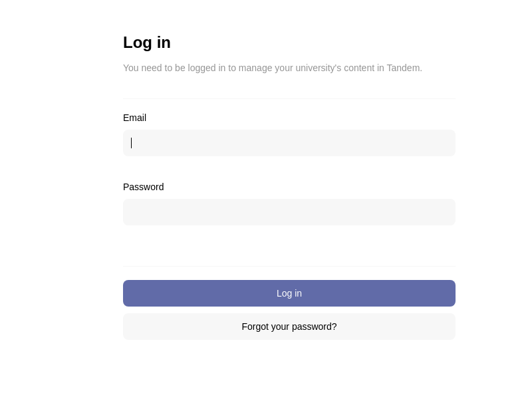Viewport: 532px width, 399px height.
Task: Activate the field below the Password label
Action: click(289, 212)
